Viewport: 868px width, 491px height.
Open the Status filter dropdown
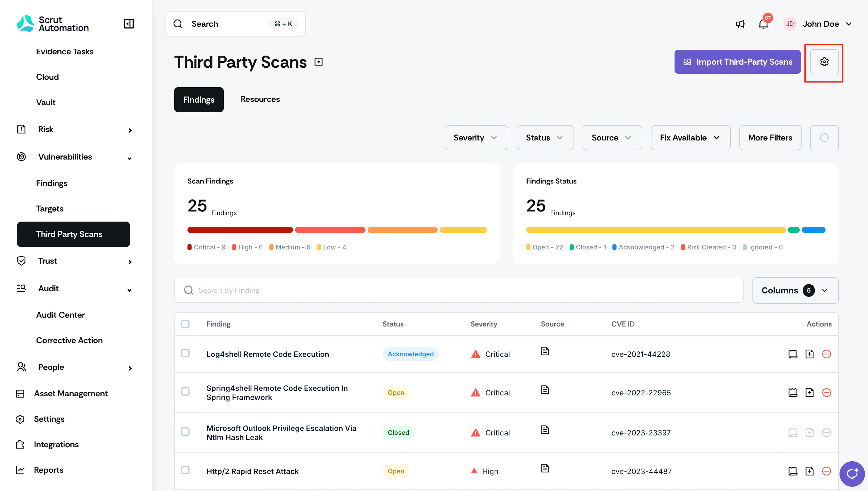coord(545,138)
